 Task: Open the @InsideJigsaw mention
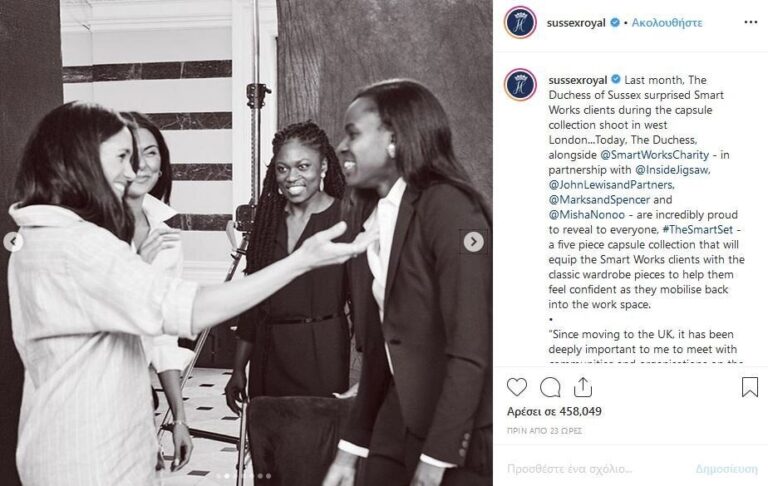pos(672,170)
